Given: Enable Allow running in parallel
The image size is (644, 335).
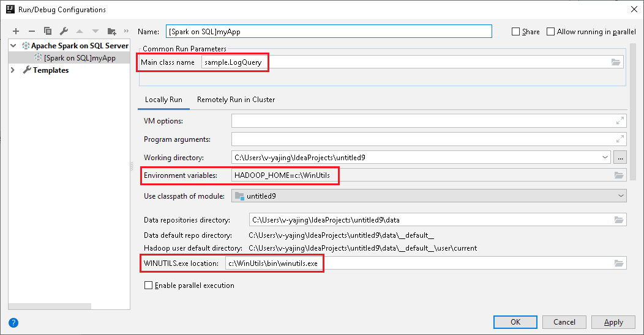Looking at the screenshot, I should pos(551,32).
